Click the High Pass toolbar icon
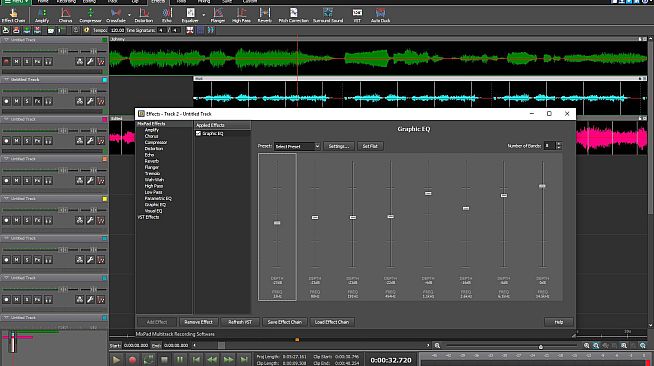Image resolution: width=654 pixels, height=366 pixels. (x=241, y=15)
